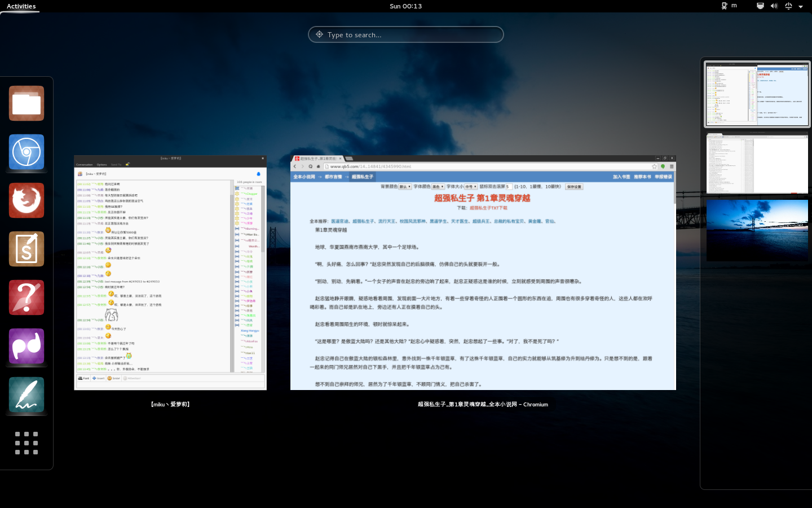Click the Chromium address bar
Screen dimensions: 812x508
point(491,167)
